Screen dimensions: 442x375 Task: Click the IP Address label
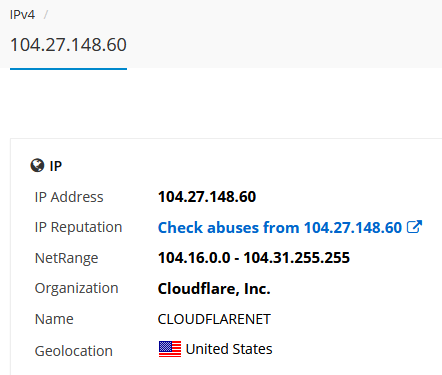[x=69, y=197]
